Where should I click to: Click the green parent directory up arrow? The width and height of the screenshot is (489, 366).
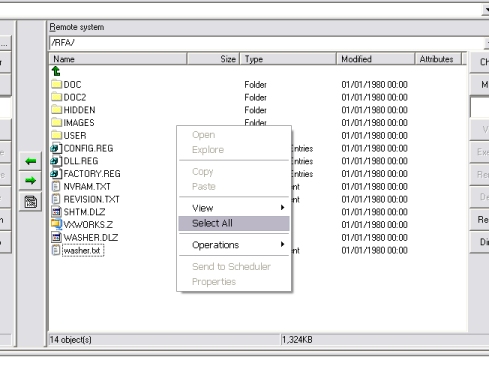56,71
